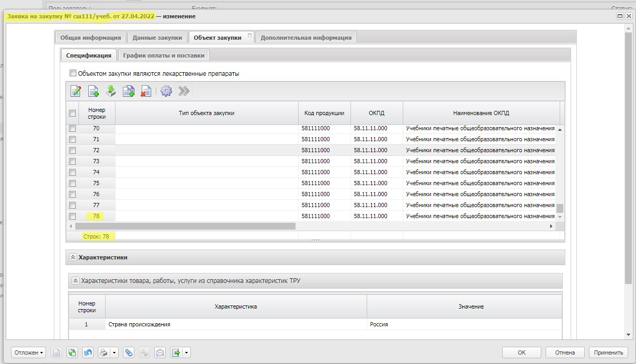This screenshot has width=636, height=364.
Task: Click the copy row icon
Action: (128, 92)
